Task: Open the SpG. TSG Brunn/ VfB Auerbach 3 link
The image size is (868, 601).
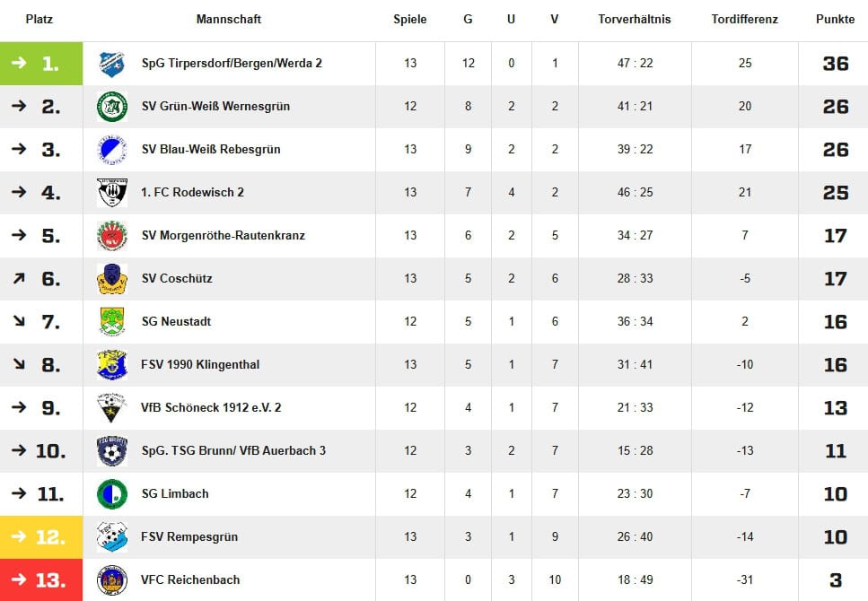Action: click(x=233, y=450)
